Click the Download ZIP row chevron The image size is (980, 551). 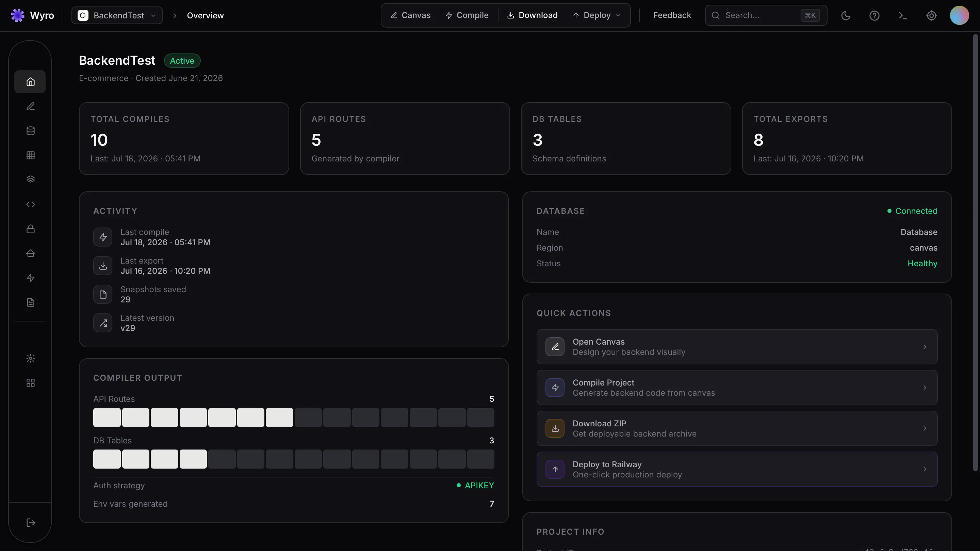click(x=925, y=428)
